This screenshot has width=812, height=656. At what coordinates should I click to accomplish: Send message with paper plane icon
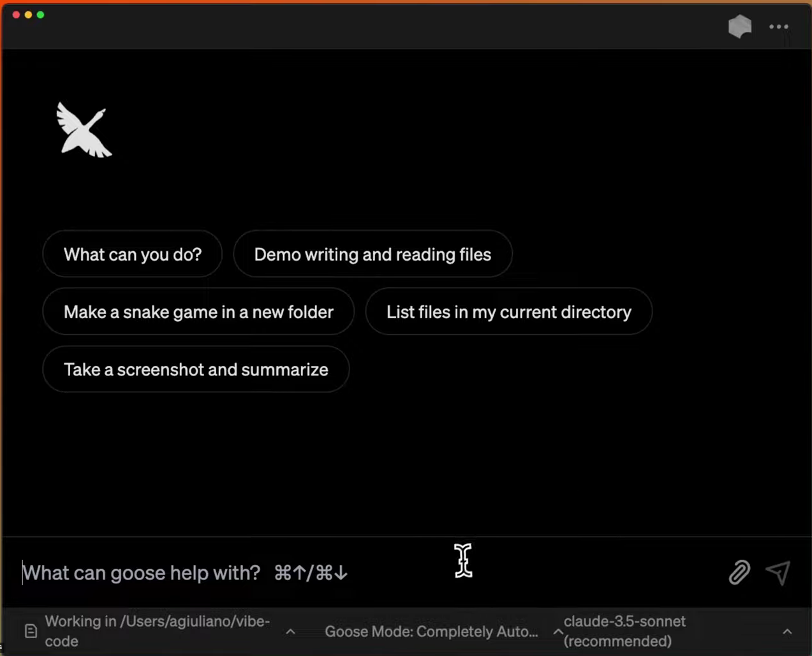778,572
